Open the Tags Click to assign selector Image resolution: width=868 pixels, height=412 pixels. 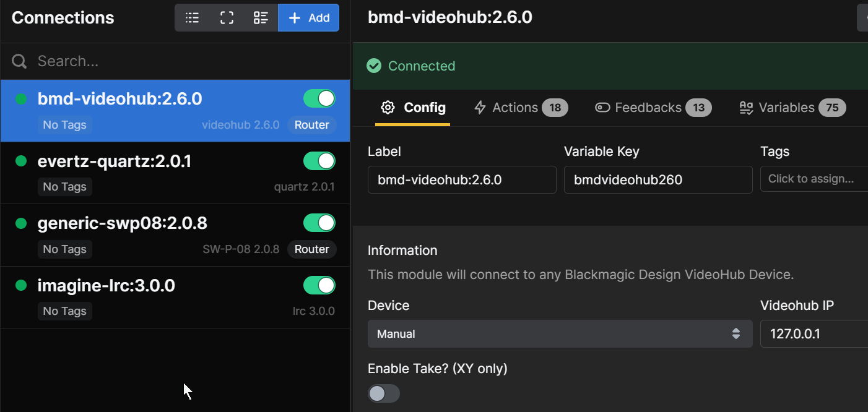[x=814, y=179]
